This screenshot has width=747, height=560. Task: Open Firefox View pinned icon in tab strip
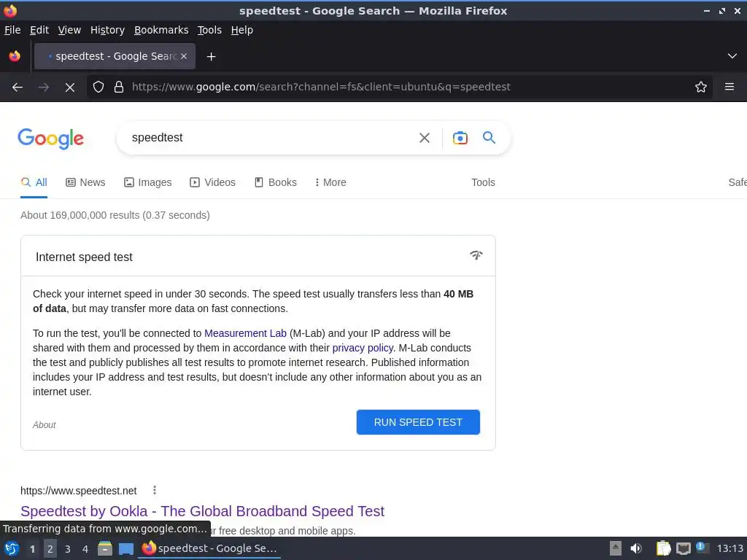(x=15, y=56)
